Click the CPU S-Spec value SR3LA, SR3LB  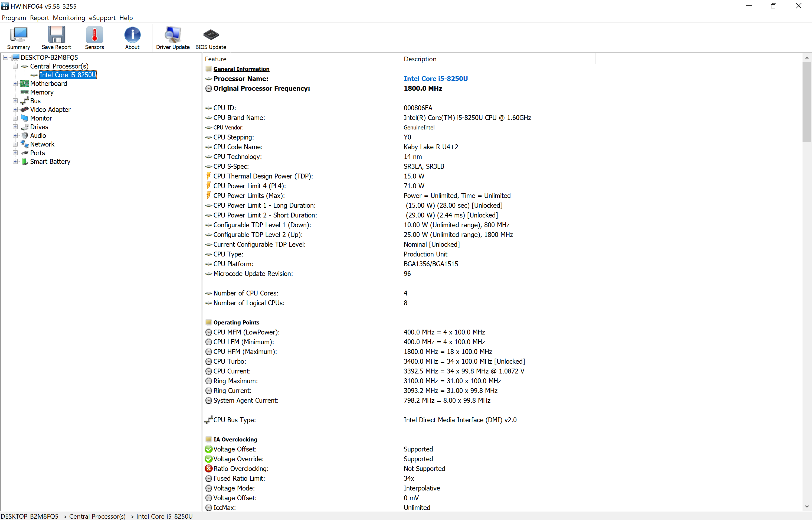pos(424,167)
